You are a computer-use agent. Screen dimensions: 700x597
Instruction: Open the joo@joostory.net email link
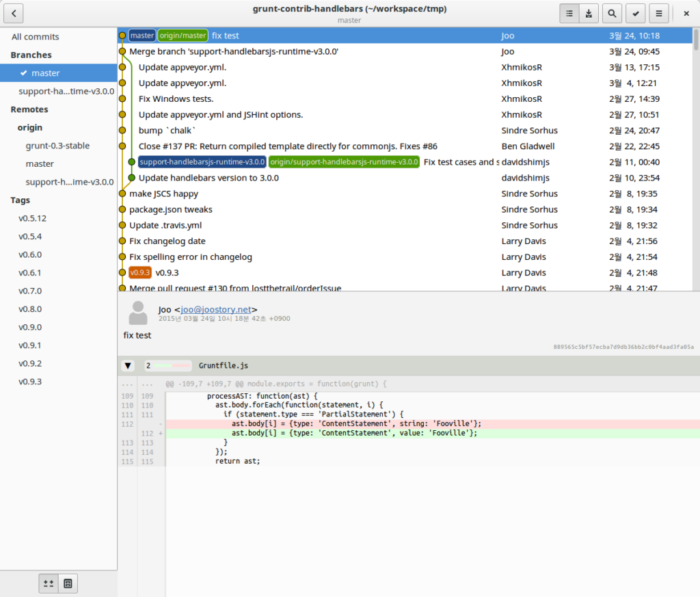pyautogui.click(x=216, y=309)
